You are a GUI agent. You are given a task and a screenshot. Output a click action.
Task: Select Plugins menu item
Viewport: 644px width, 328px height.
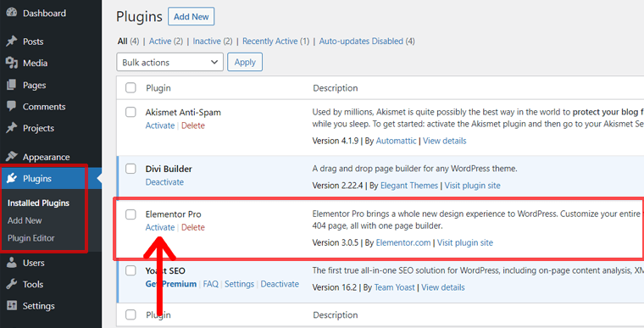pos(37,178)
